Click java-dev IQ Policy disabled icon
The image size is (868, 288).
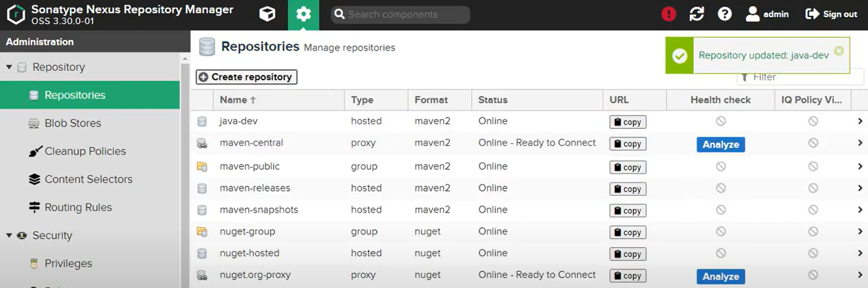click(x=813, y=121)
